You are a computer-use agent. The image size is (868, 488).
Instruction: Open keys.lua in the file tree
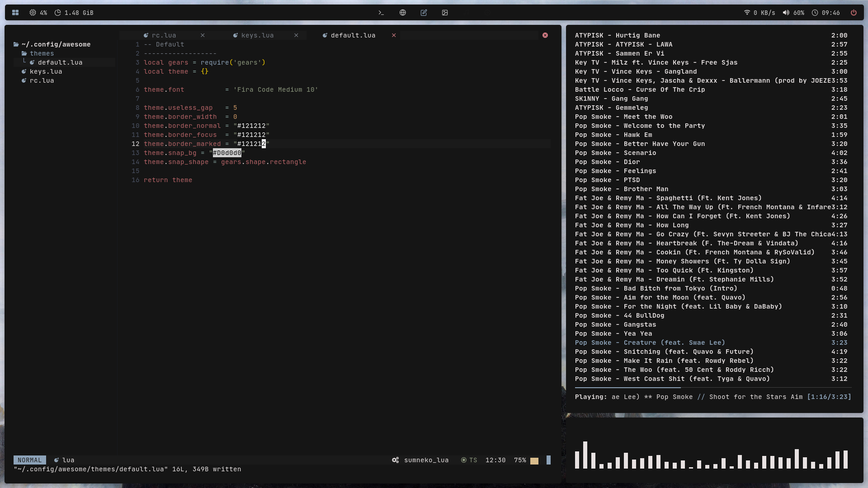(x=46, y=71)
